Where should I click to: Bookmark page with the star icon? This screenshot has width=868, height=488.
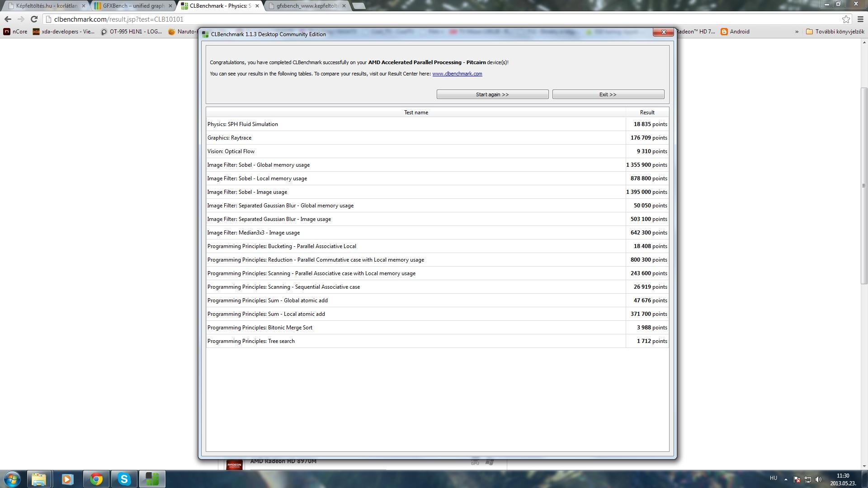coord(846,19)
